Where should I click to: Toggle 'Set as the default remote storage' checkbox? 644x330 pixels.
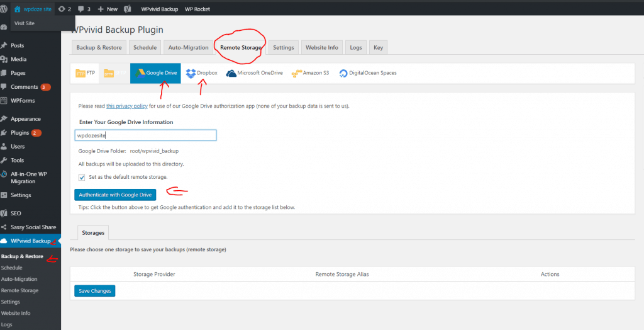pos(82,177)
